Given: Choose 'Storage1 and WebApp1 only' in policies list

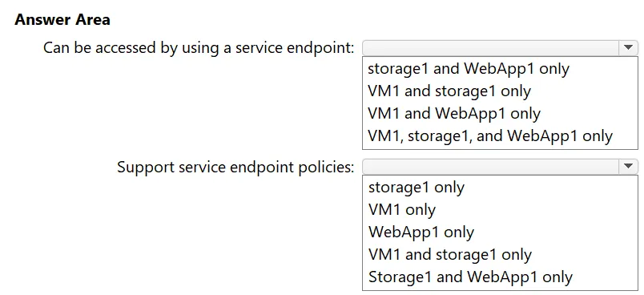Looking at the screenshot, I should (x=470, y=277).
